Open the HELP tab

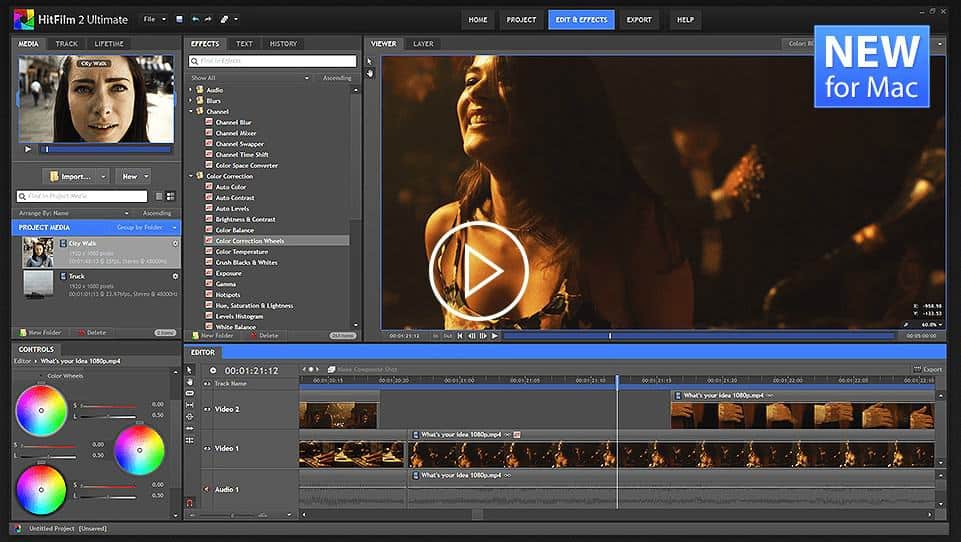click(685, 20)
